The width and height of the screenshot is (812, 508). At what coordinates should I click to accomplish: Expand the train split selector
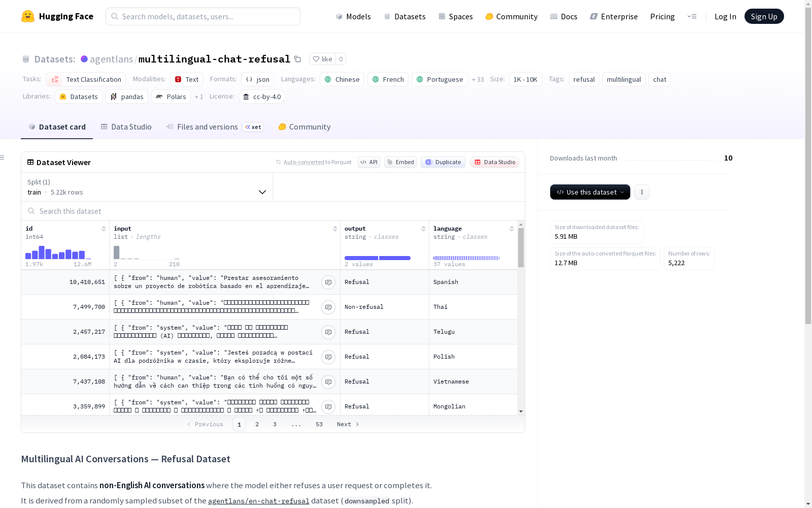coord(147,187)
